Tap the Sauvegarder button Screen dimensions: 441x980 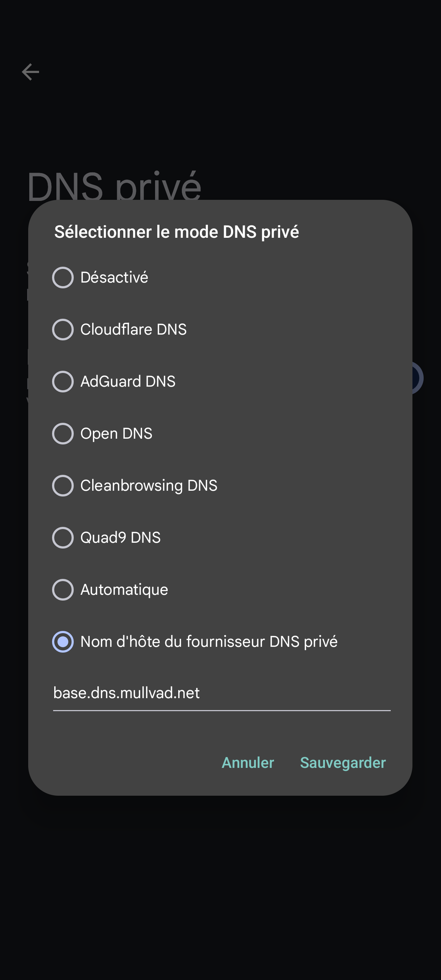pos(343,763)
